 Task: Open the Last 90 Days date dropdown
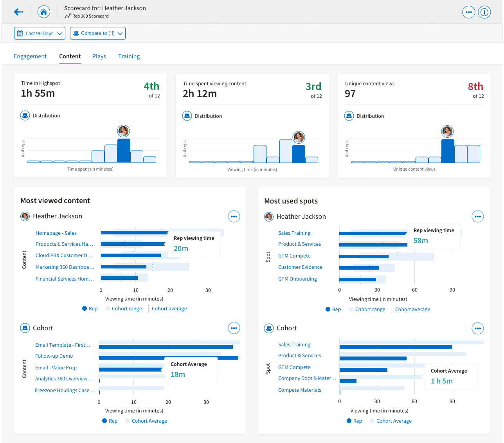(40, 33)
